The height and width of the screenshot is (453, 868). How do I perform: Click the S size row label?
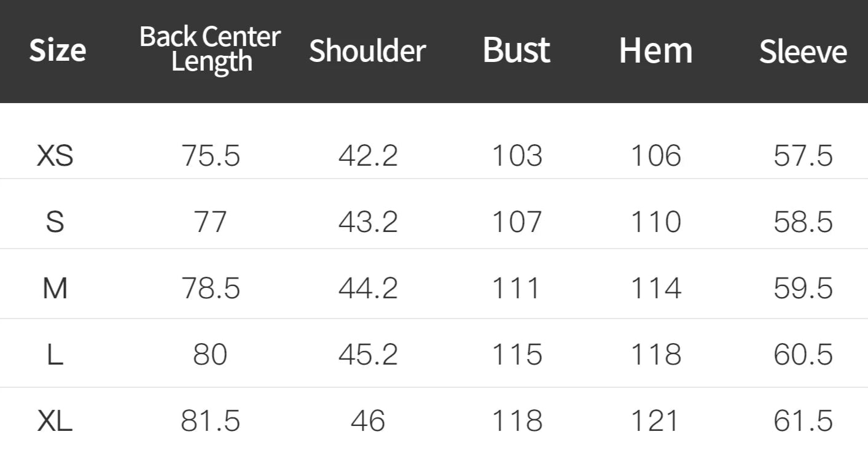55,222
